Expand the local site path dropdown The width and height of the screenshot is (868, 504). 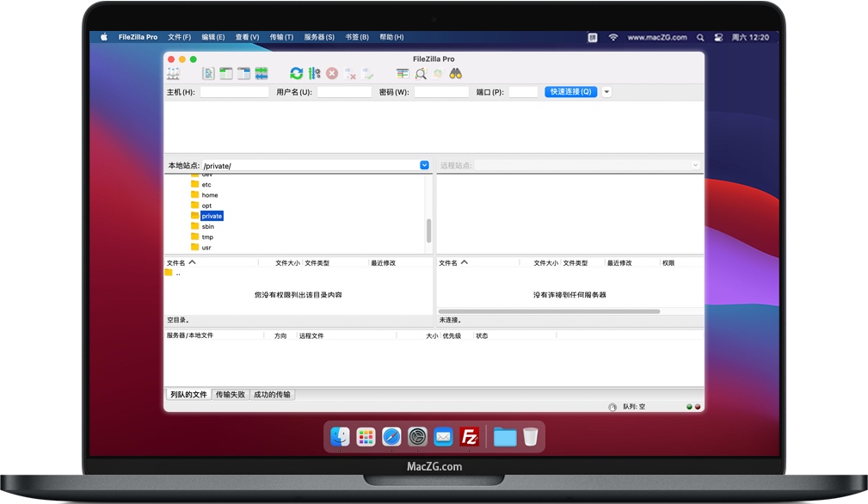[x=424, y=165]
